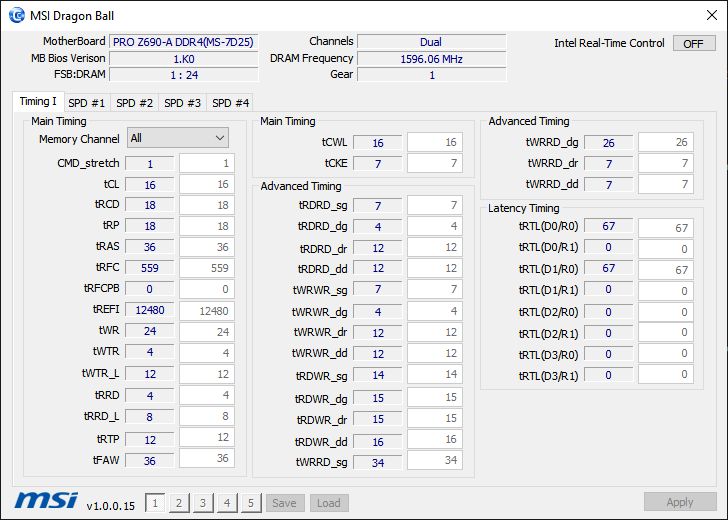
Task: Click the editable tRDRD_dd value field
Action: 435,268
